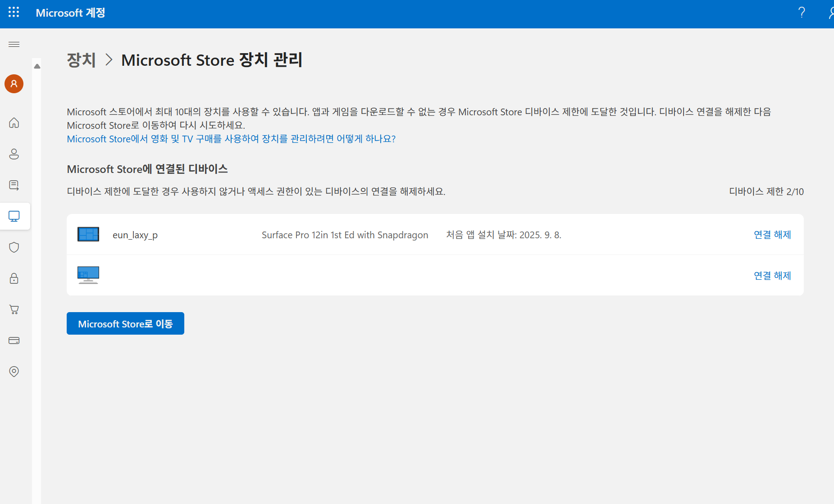The image size is (834, 504).
Task: Go back to 장치 breadcrumb
Action: (x=81, y=60)
